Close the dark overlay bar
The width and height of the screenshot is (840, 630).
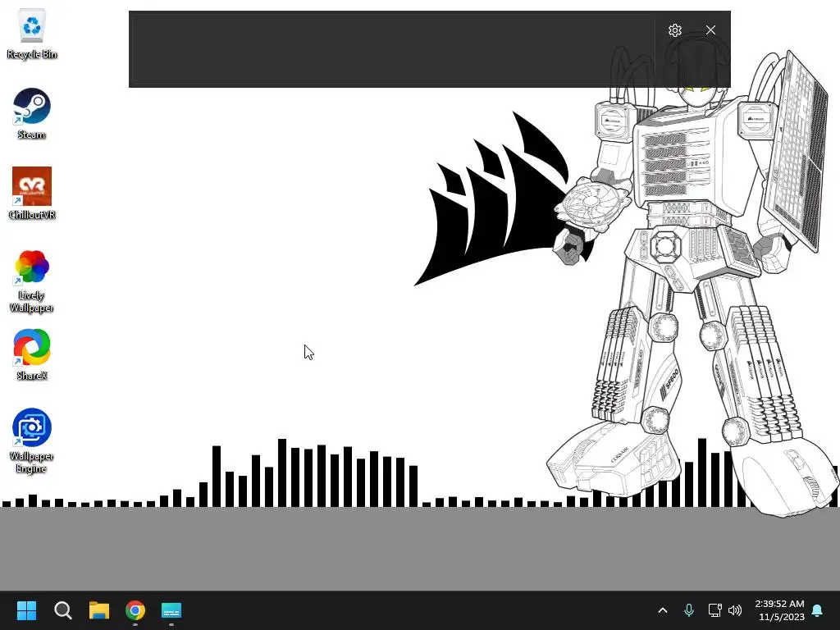point(710,30)
